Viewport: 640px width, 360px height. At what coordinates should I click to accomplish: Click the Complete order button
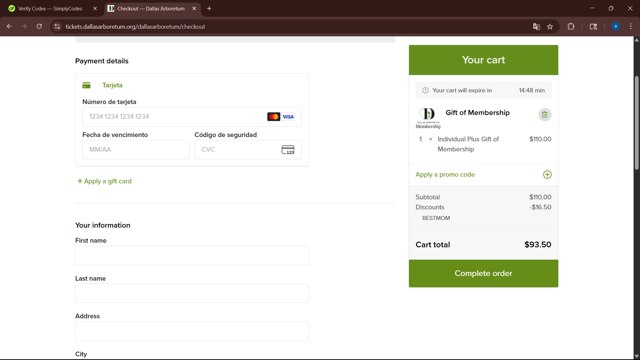483,273
